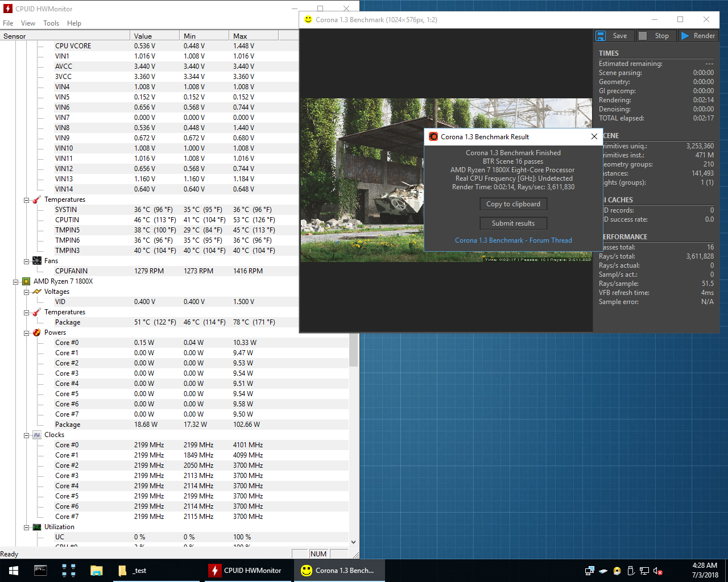
Task: Open the Tools menu in HWMonitor
Action: click(x=51, y=23)
